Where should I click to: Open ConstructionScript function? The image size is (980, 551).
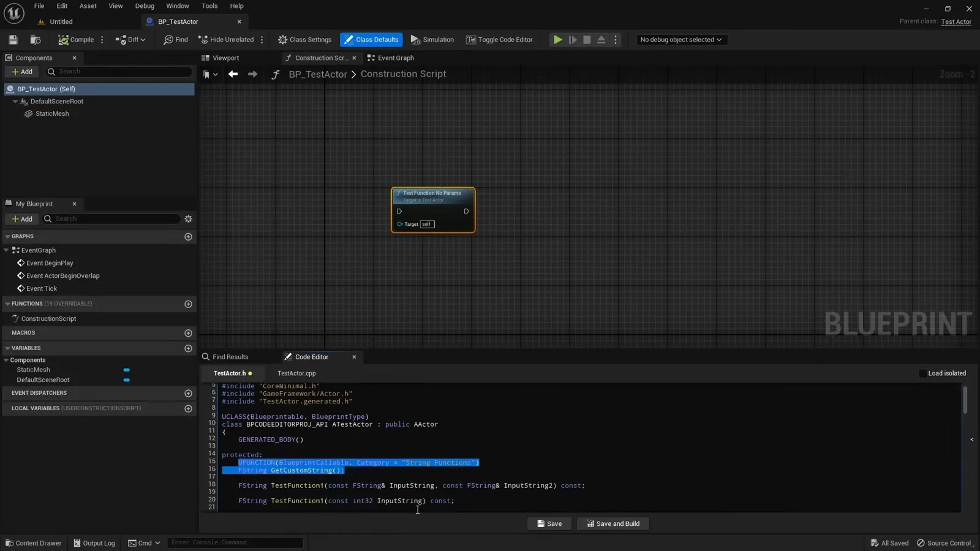pos(48,319)
